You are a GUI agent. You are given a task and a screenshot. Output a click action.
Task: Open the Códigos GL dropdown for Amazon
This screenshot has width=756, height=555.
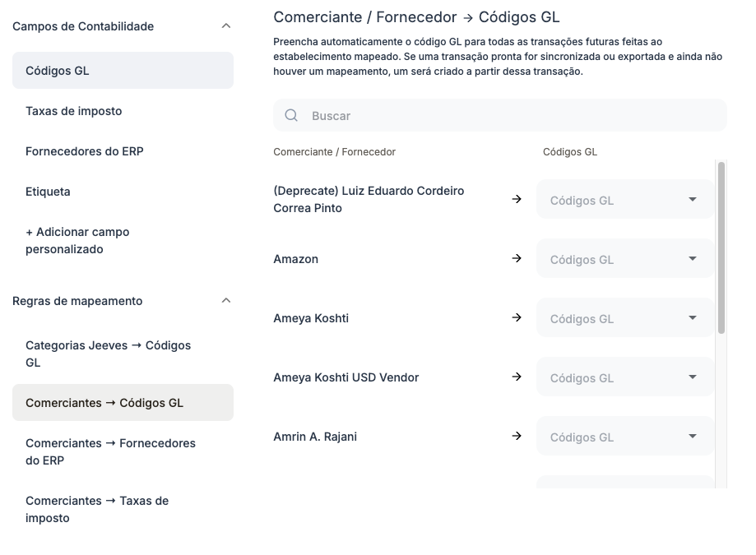[x=625, y=259]
